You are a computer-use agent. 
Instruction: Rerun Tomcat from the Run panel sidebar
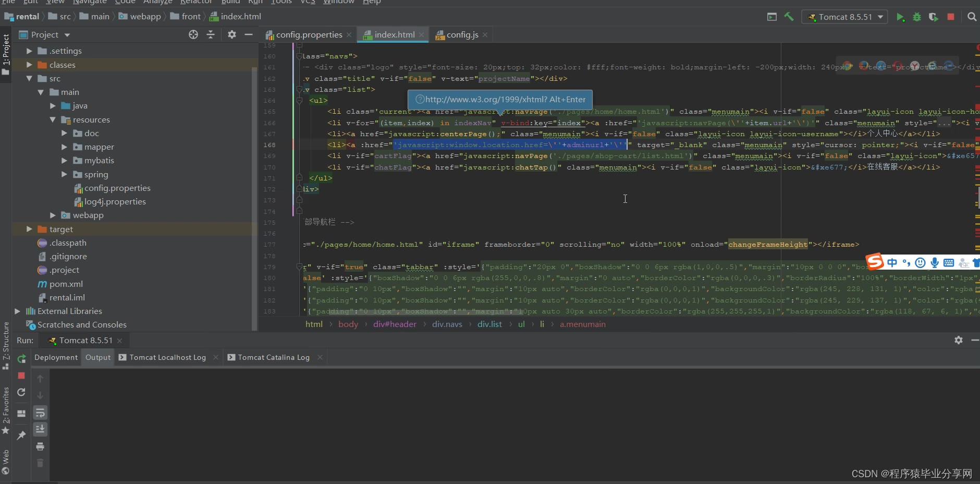(21, 359)
